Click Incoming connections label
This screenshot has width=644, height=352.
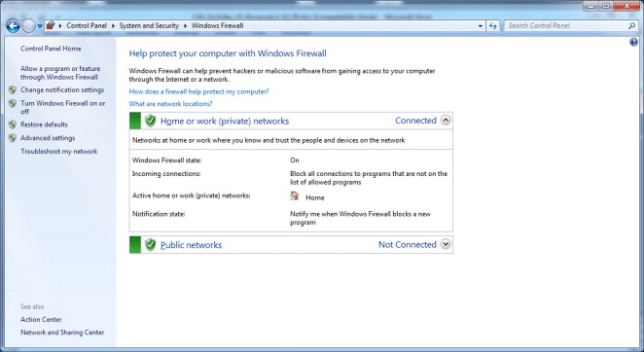pyautogui.click(x=166, y=174)
